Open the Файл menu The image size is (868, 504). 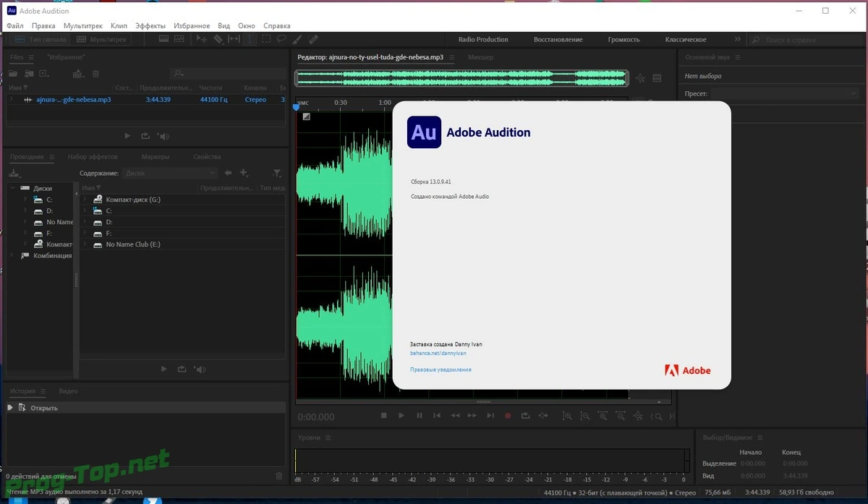click(15, 25)
